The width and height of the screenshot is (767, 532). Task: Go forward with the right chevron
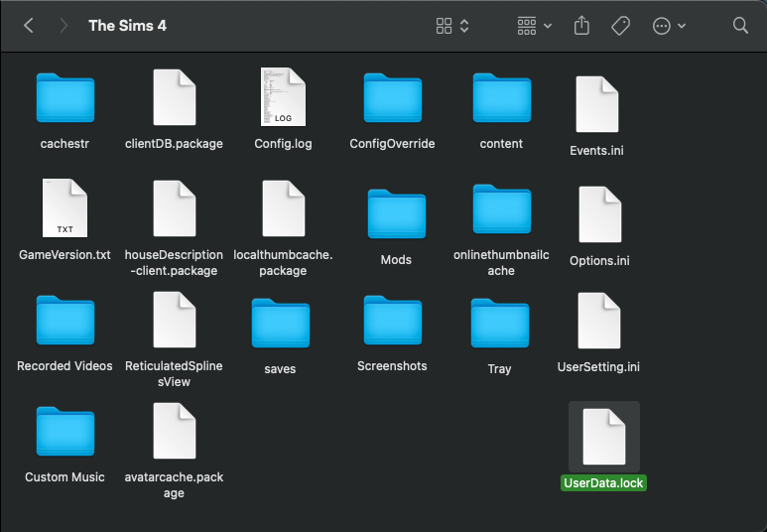[x=64, y=26]
